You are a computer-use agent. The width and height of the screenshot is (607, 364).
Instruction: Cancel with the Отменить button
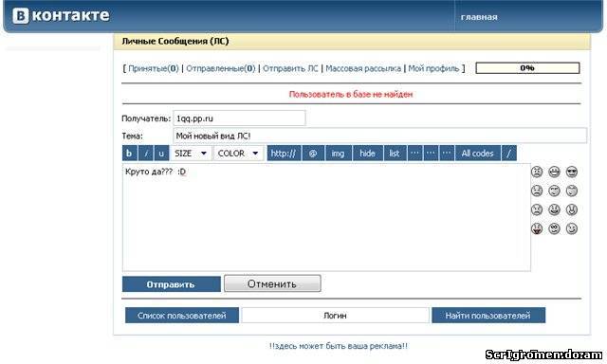pyautogui.click(x=272, y=283)
